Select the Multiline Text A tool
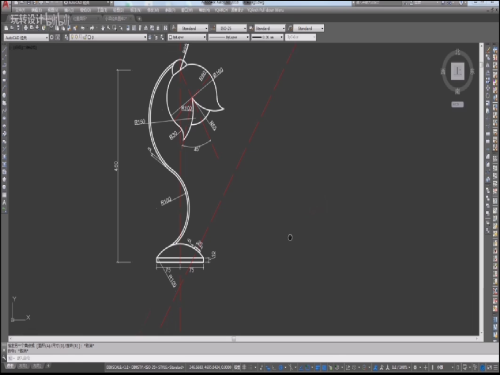Screen dimensions: 500x375 (x=4, y=202)
